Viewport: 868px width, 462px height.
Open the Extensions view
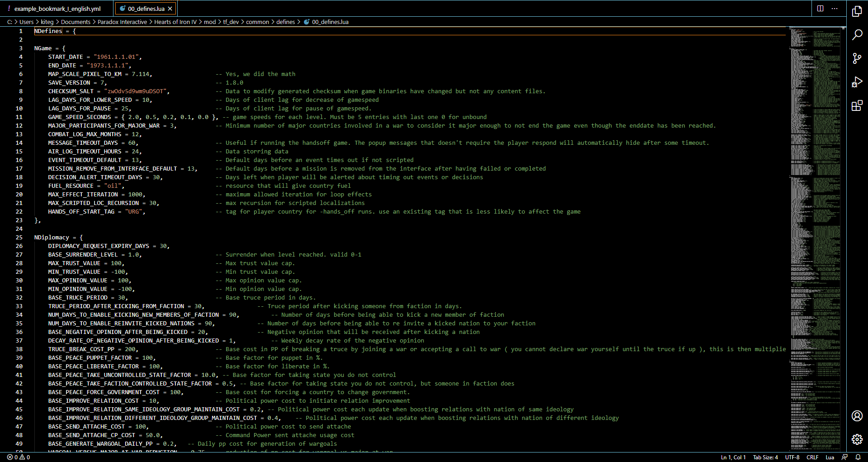(x=857, y=106)
